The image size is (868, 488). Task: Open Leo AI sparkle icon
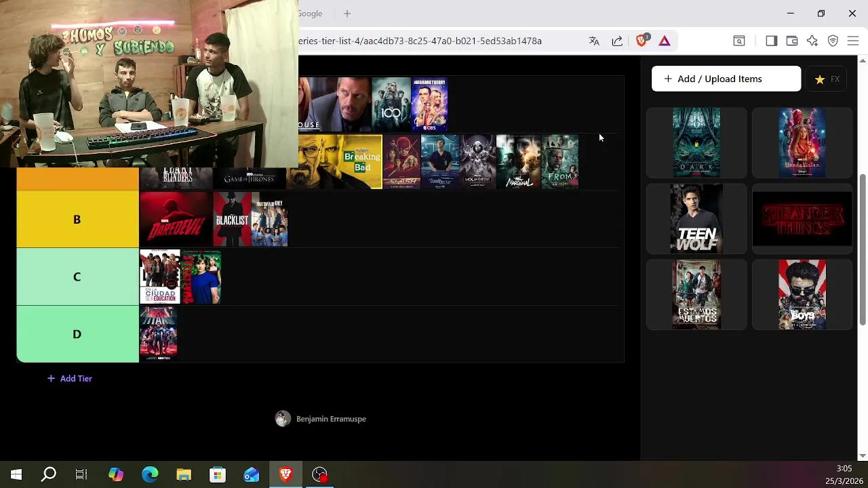point(812,41)
